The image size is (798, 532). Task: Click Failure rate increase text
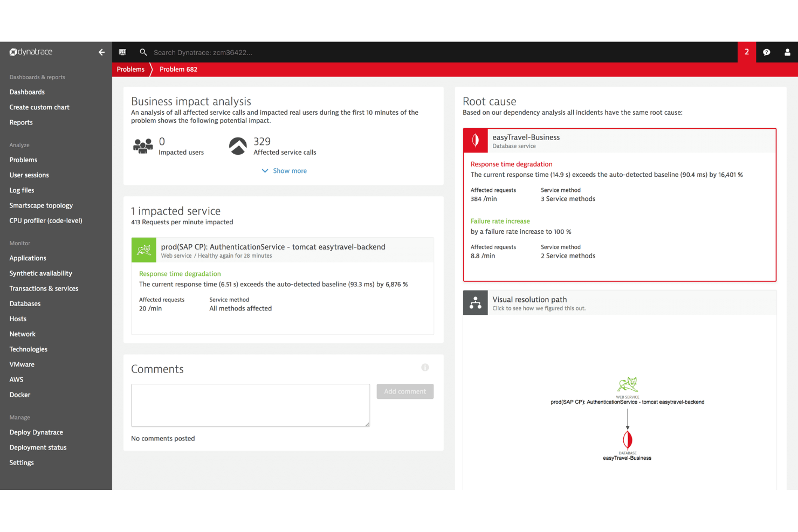coord(500,221)
